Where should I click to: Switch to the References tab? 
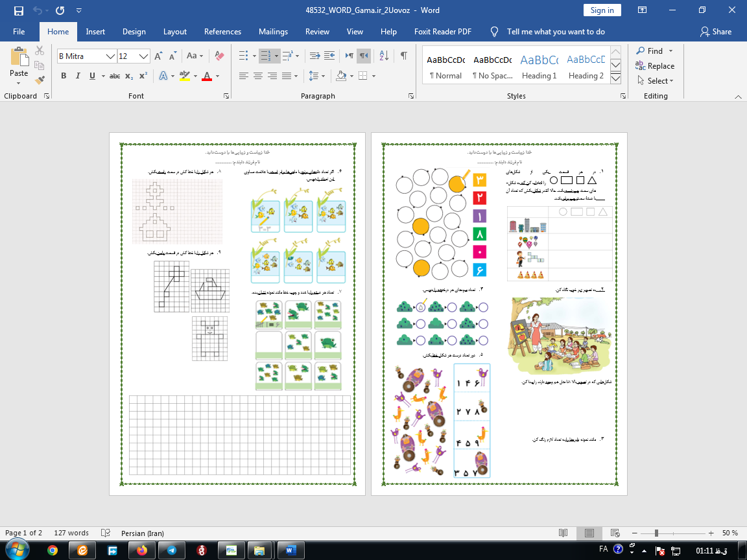coord(224,32)
